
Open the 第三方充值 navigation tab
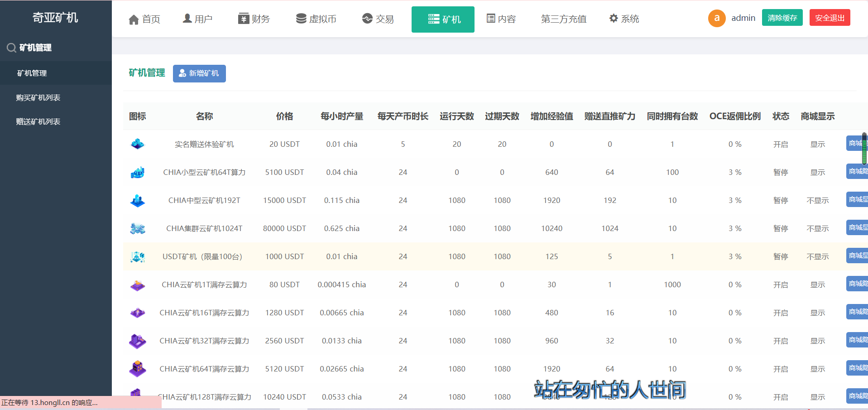(x=563, y=19)
